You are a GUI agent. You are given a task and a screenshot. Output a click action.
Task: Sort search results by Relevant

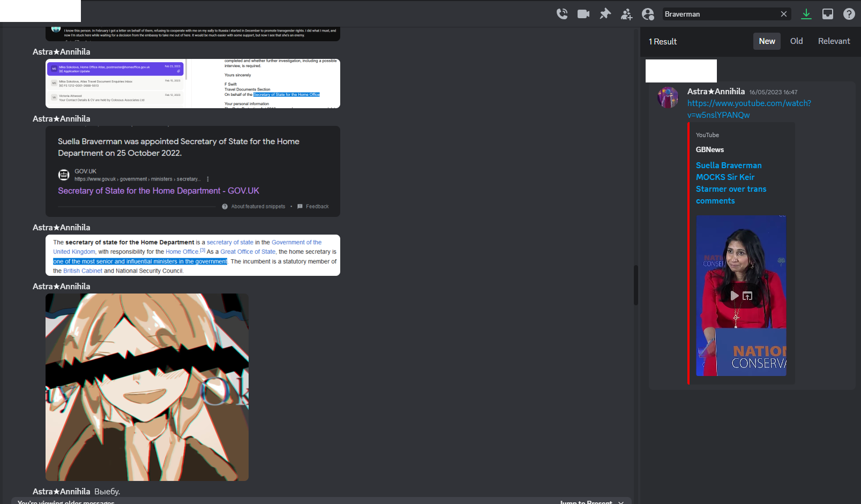pyautogui.click(x=834, y=41)
